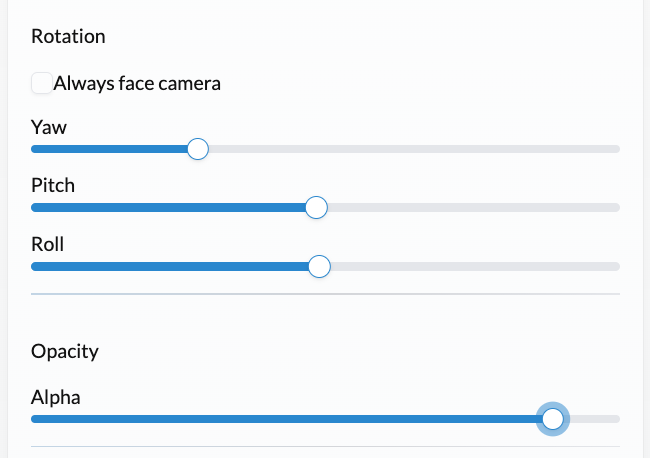Click the gray unfilled part of Pitch slider
Image resolution: width=650 pixels, height=458 pixels.
[x=474, y=207]
